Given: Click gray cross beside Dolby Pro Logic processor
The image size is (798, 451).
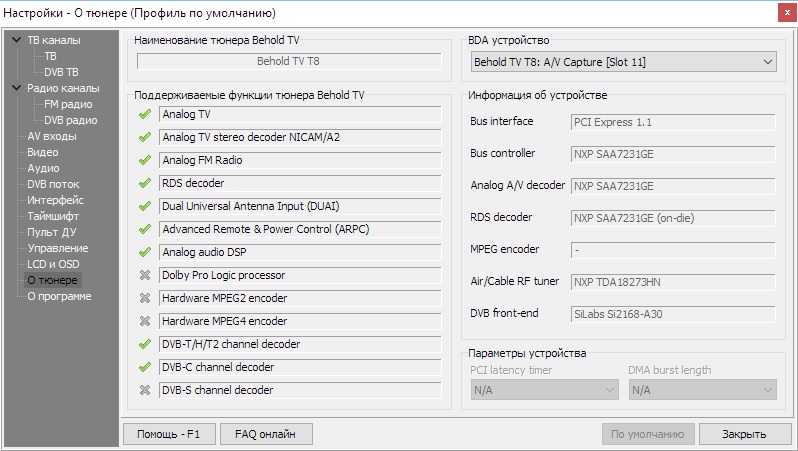Looking at the screenshot, I should (145, 275).
